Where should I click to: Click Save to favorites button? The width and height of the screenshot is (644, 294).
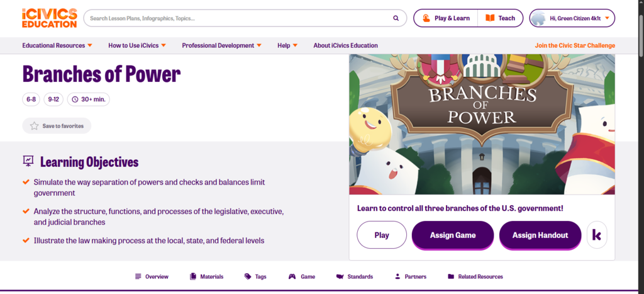tap(57, 126)
